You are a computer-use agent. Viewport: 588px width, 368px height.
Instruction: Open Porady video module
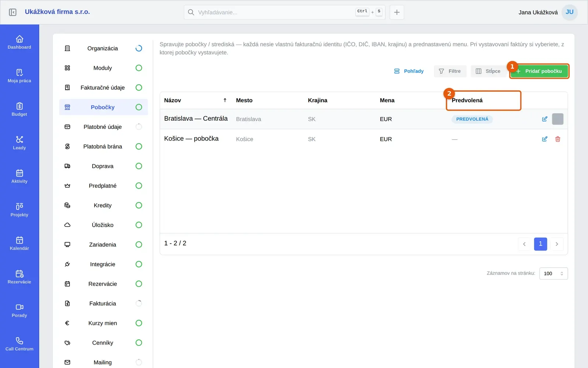[19, 310]
